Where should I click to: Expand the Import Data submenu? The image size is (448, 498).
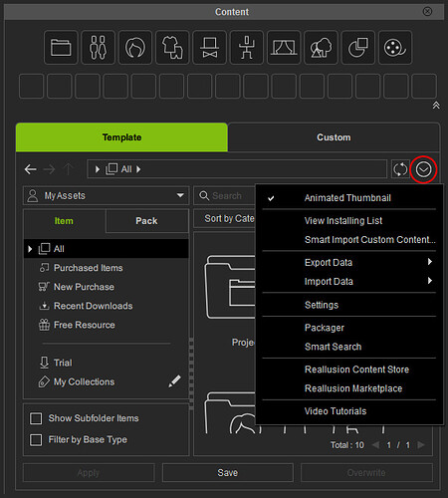click(x=349, y=281)
